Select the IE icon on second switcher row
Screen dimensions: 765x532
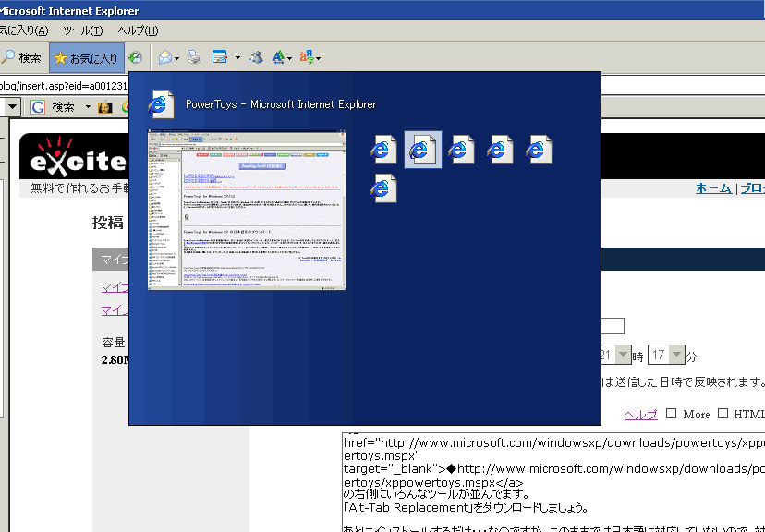click(383, 188)
